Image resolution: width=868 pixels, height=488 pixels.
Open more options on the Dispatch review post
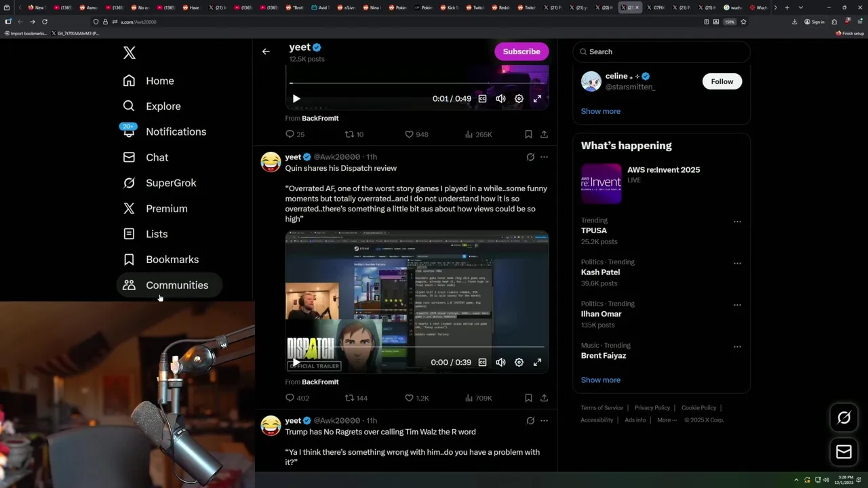(x=544, y=157)
